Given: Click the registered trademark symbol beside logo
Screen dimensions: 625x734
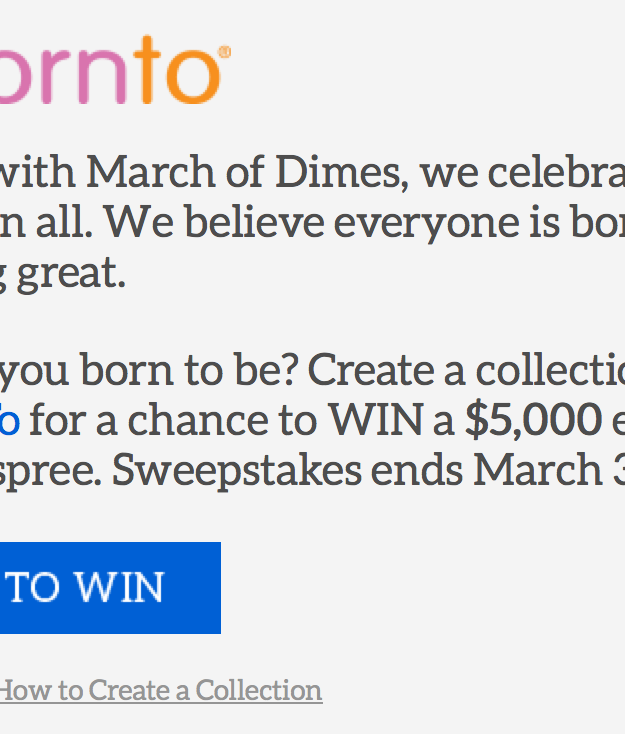Looking at the screenshot, I should coord(225,51).
